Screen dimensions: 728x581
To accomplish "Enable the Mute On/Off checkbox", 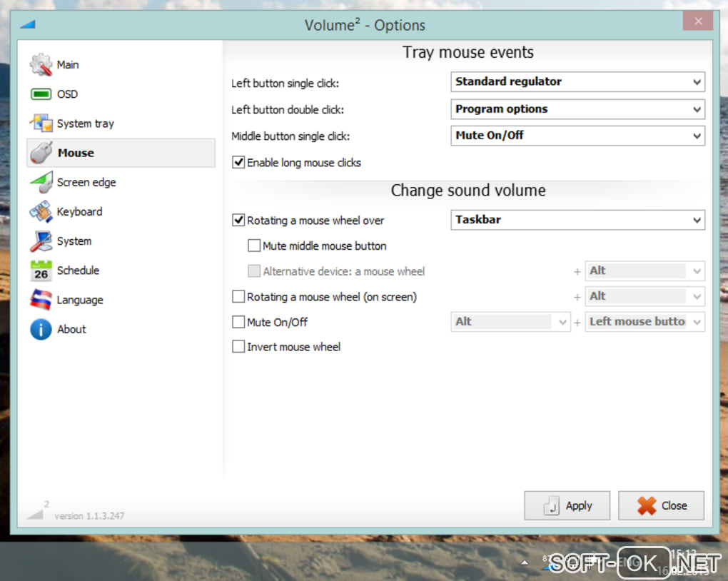I will click(238, 322).
